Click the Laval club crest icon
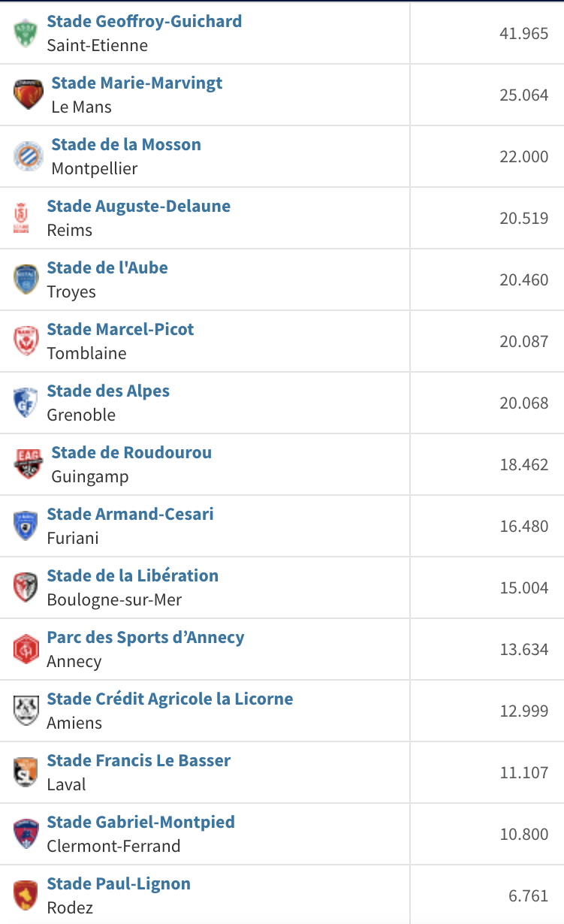Image resolution: width=564 pixels, height=924 pixels. pos(26,772)
